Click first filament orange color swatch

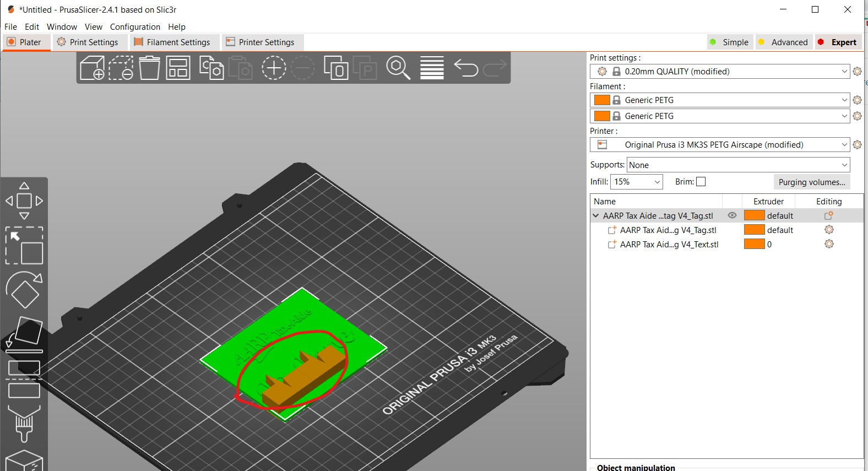click(602, 100)
